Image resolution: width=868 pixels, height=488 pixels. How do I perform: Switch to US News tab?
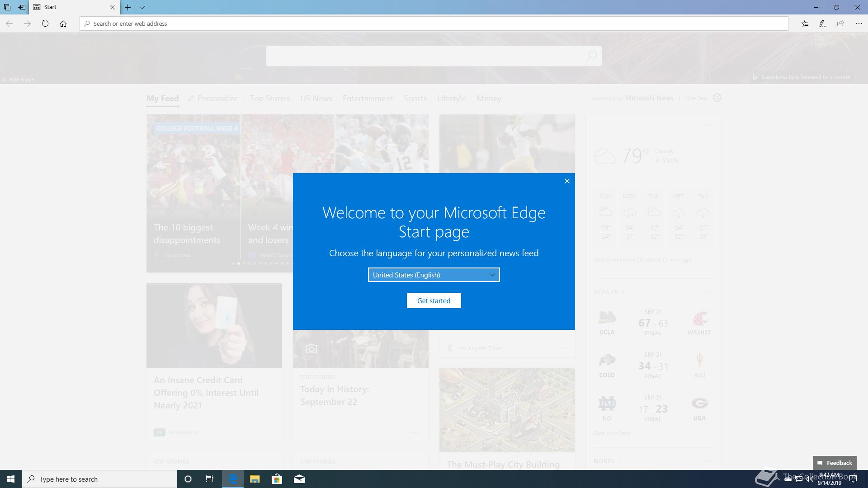coord(316,99)
